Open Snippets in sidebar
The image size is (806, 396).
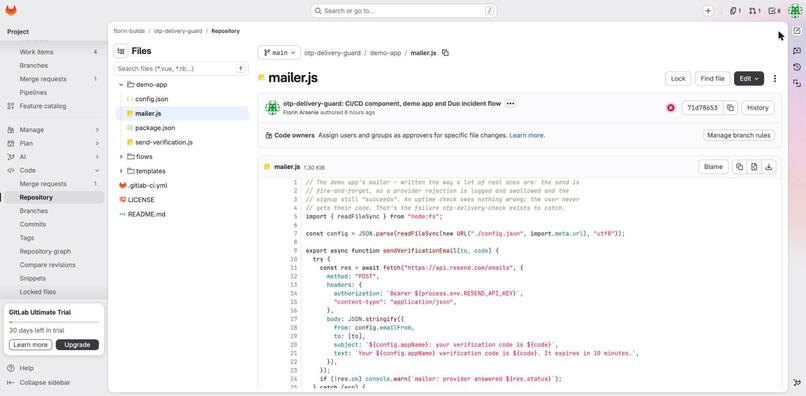[53, 278]
